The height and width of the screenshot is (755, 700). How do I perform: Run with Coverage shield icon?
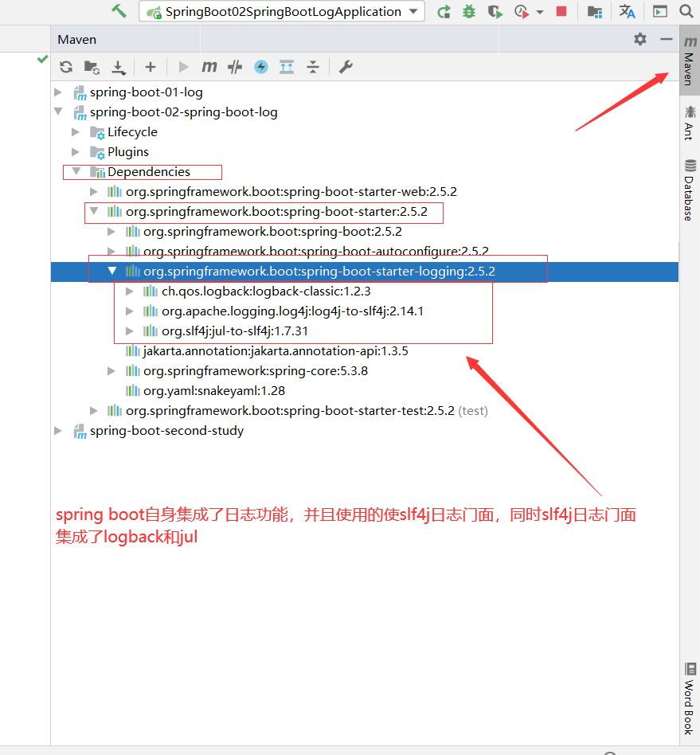[x=495, y=12]
